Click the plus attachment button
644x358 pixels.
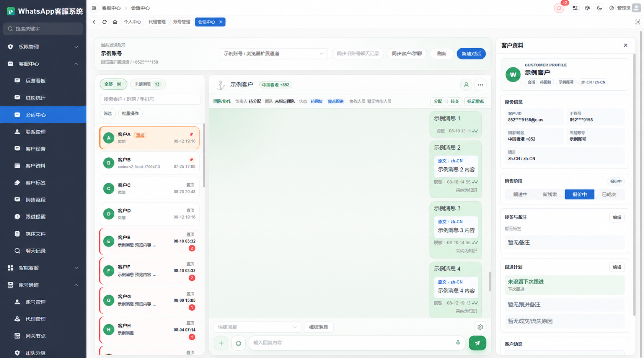pos(221,343)
